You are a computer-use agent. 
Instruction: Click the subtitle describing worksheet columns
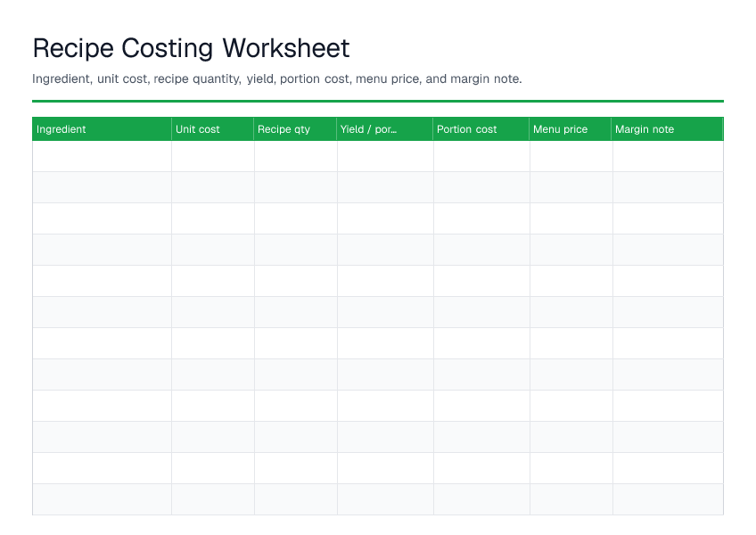(x=277, y=78)
